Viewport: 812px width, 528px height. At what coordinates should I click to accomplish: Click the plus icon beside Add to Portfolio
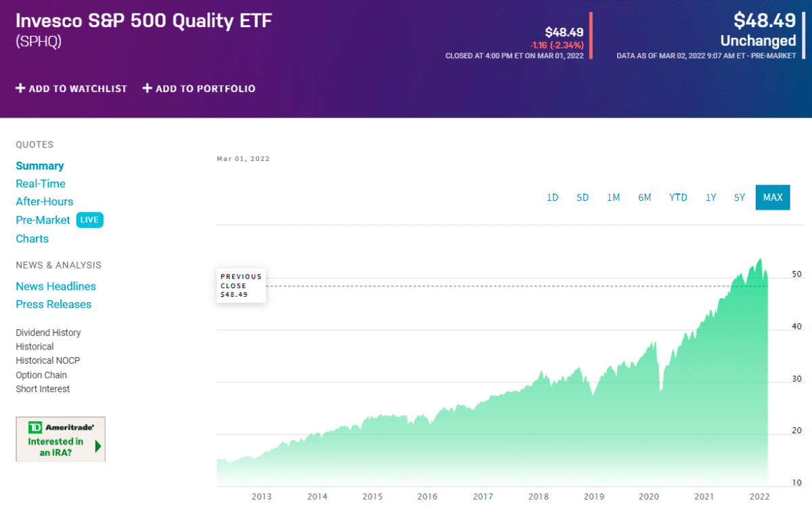[x=147, y=89]
